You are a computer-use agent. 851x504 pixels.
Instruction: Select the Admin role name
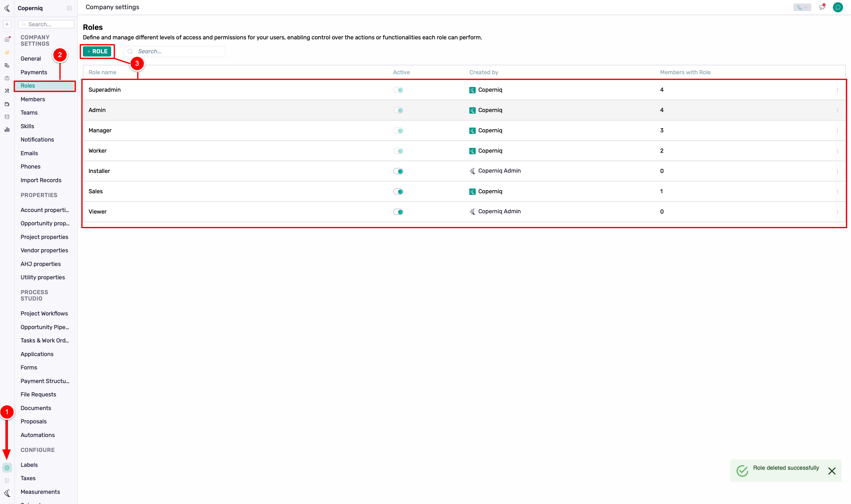[97, 110]
